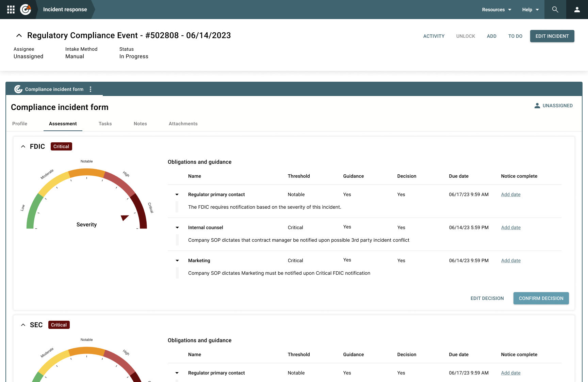
Task: Collapse FDIC Regulator primary contact row
Action: pos(177,194)
